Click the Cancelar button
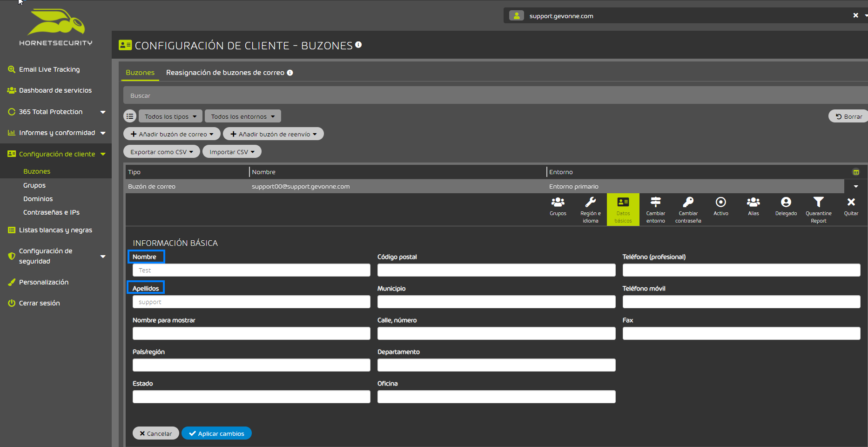This screenshot has width=868, height=447. click(x=156, y=433)
